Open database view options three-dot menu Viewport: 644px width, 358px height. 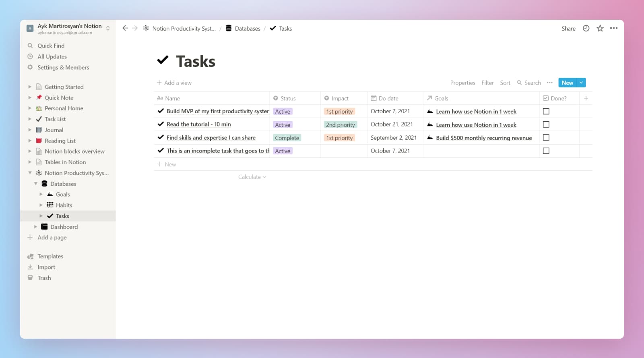[x=550, y=83]
